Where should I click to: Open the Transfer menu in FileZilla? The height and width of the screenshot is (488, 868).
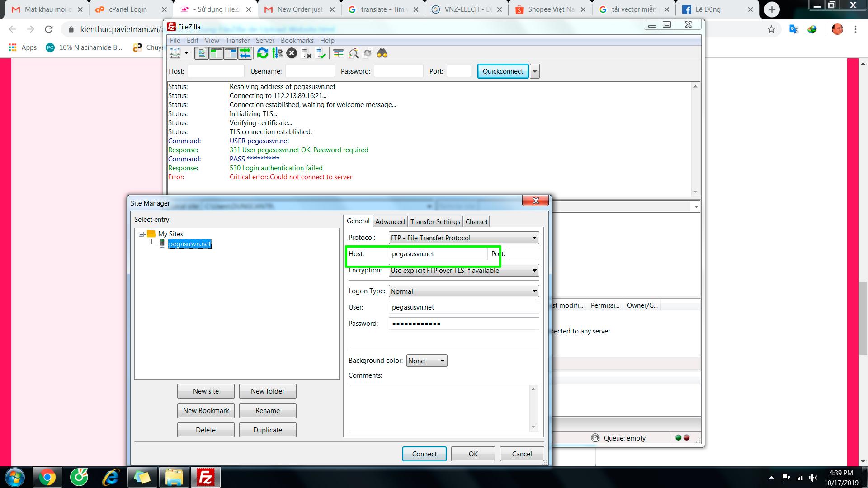pos(237,40)
